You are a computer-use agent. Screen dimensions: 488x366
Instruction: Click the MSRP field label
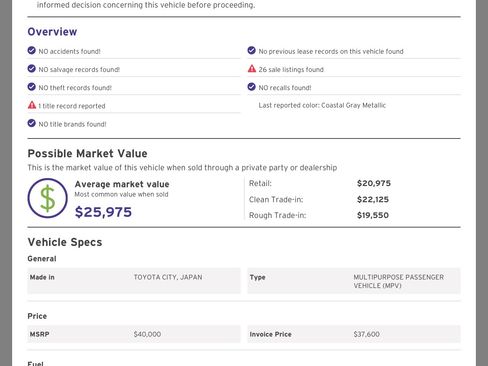(39, 334)
